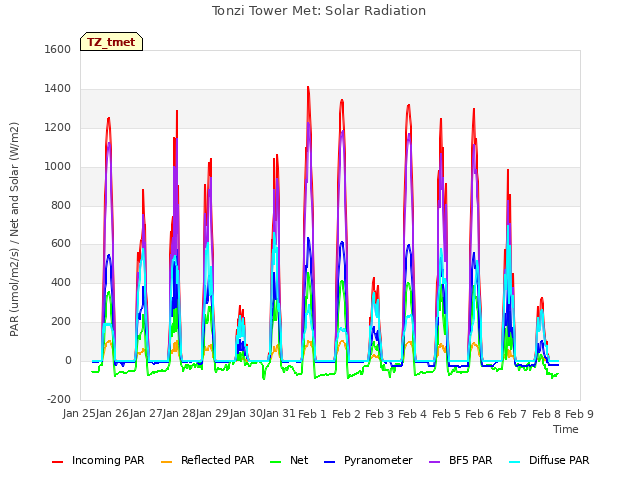
Task: Click the Feb 5 x-axis date label
Action: (x=446, y=414)
